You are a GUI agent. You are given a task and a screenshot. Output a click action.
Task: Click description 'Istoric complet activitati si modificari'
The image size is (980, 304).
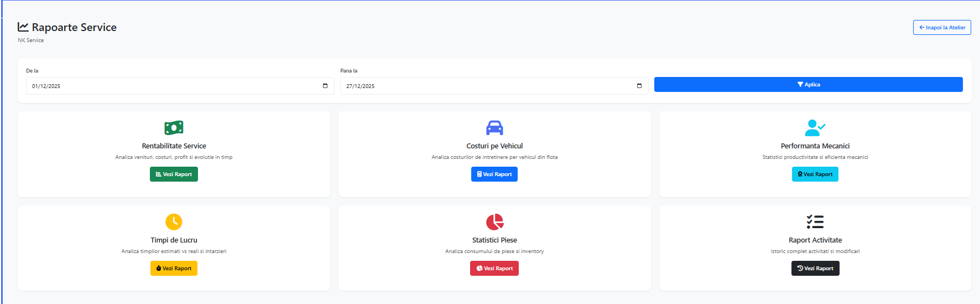click(815, 251)
